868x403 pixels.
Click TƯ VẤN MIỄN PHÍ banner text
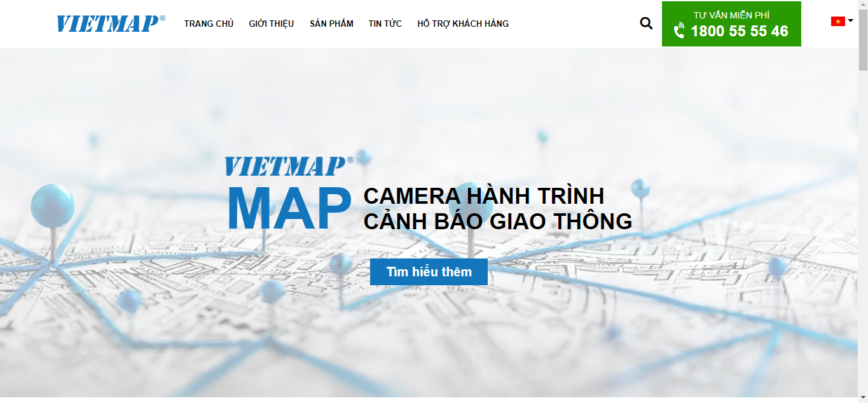point(731,15)
